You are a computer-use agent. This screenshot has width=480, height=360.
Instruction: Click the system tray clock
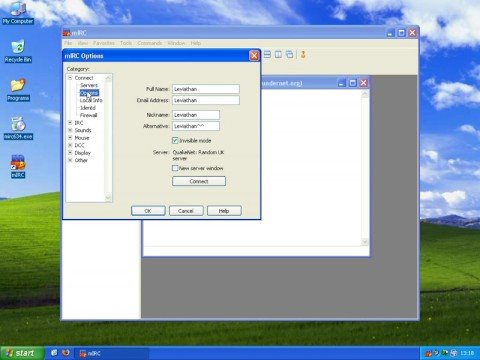tap(467, 353)
